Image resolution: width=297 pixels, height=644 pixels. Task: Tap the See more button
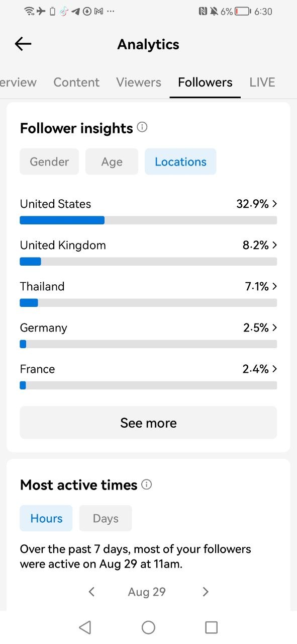coord(148,423)
